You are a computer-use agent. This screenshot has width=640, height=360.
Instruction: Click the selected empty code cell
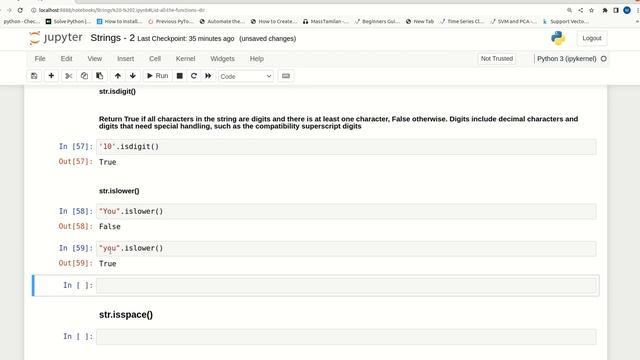346,285
